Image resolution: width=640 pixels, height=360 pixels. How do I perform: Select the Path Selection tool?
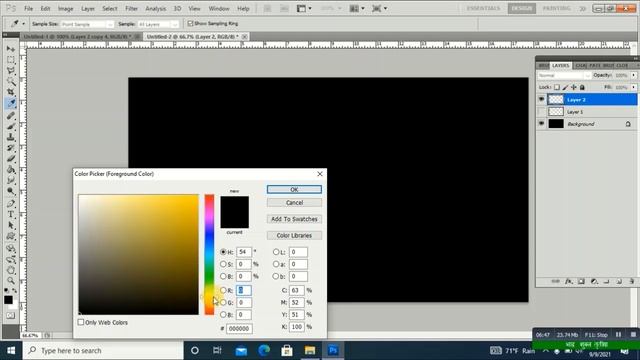(x=11, y=225)
